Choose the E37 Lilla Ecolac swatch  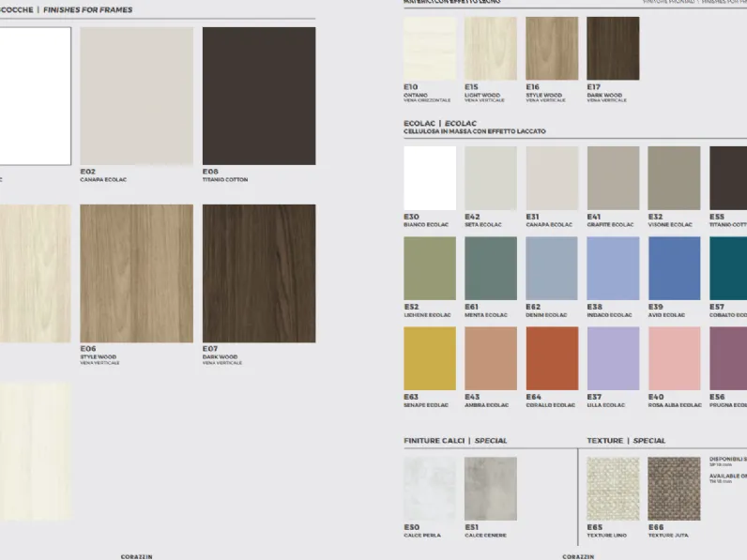613,358
